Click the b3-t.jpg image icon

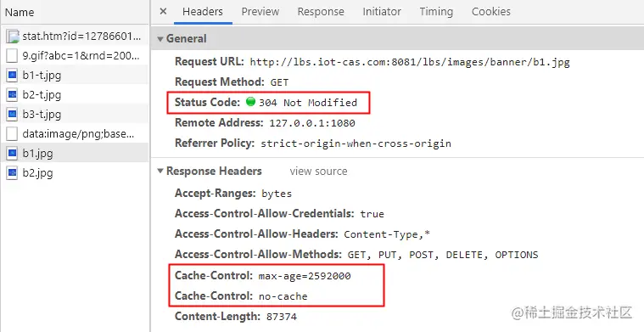click(x=13, y=114)
